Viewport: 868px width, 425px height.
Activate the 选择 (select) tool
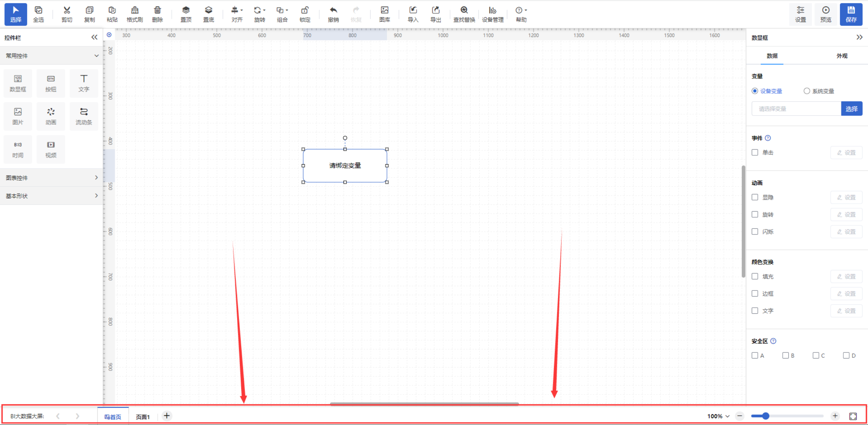point(16,15)
